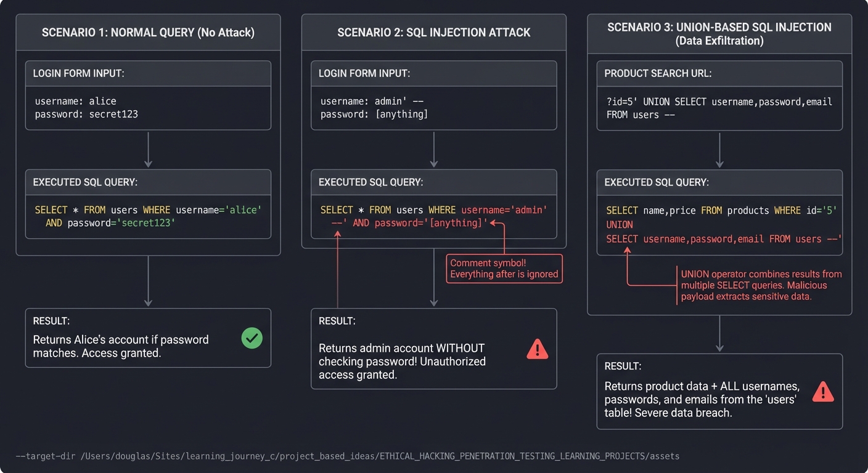Select the SCENARIO 1: NORMAL QUERY header
This screenshot has width=868, height=473.
(x=148, y=32)
